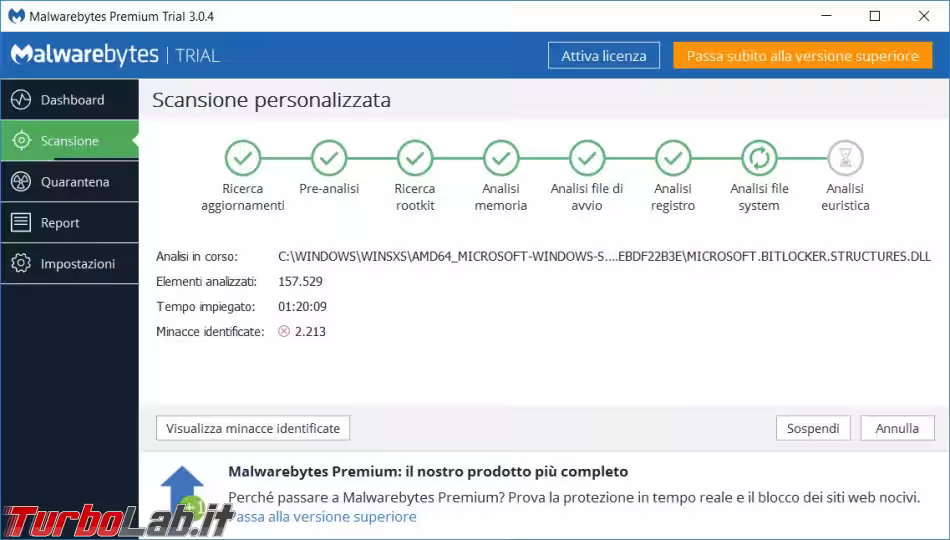The width and height of the screenshot is (950, 540).
Task: Click the Scansione personalizzata heading
Action: coord(271,99)
